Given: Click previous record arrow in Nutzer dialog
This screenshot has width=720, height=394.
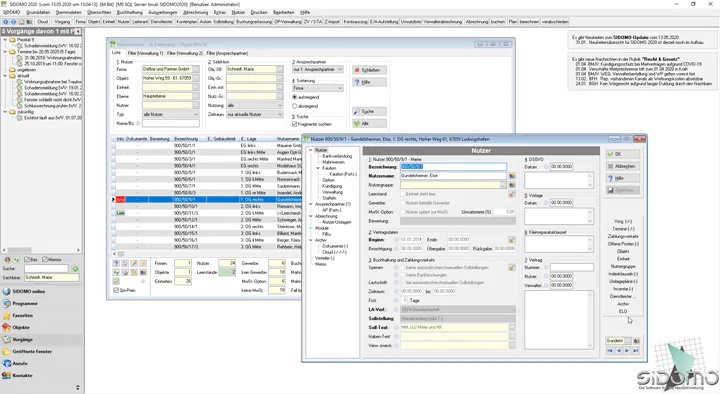Looking at the screenshot, I should pos(619,351).
